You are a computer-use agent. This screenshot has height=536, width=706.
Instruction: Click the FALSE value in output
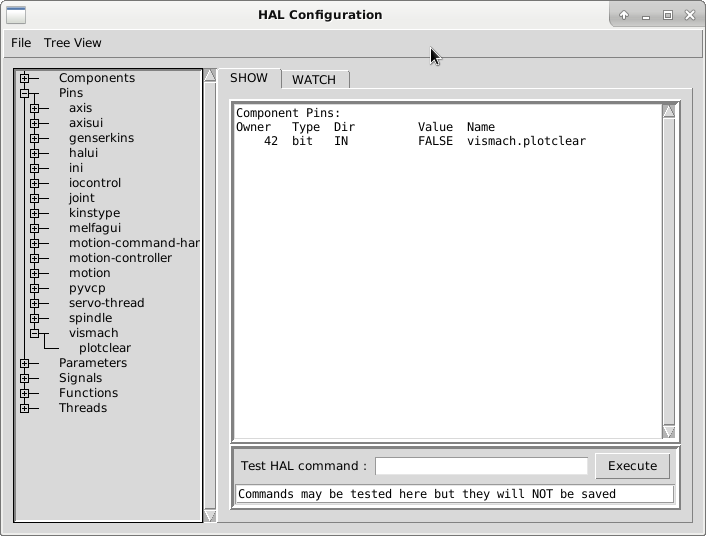click(x=435, y=141)
